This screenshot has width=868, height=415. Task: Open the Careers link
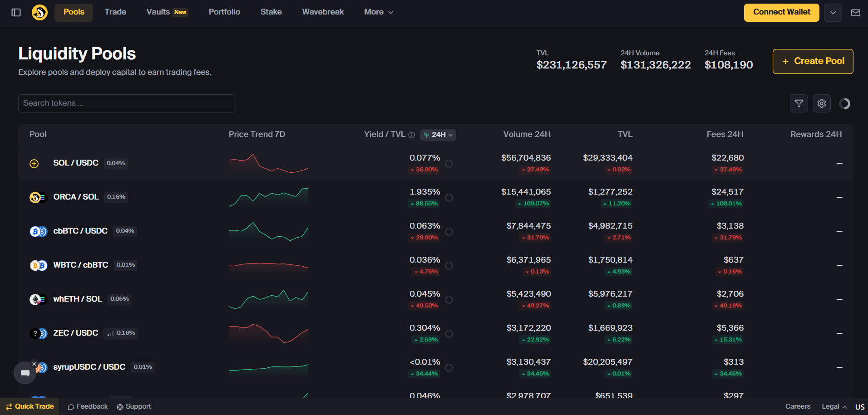[x=798, y=406]
